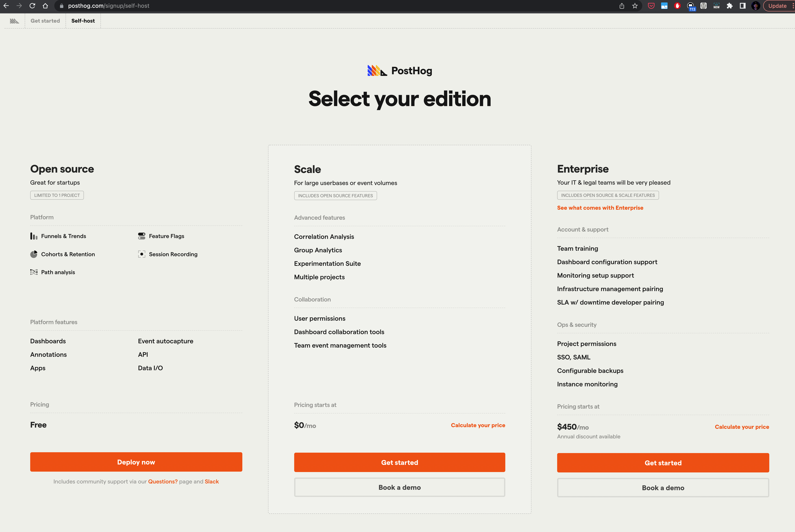Bookmark this page with star icon
This screenshot has height=532, width=795.
635,6
